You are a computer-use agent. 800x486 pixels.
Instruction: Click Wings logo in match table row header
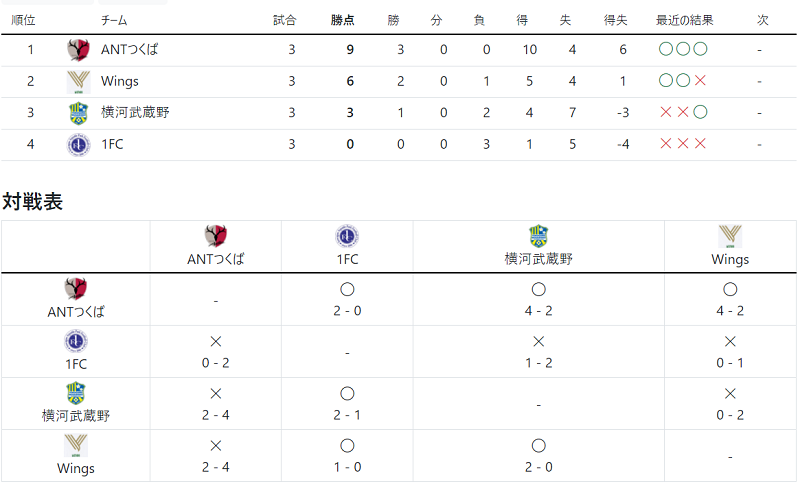(76, 445)
